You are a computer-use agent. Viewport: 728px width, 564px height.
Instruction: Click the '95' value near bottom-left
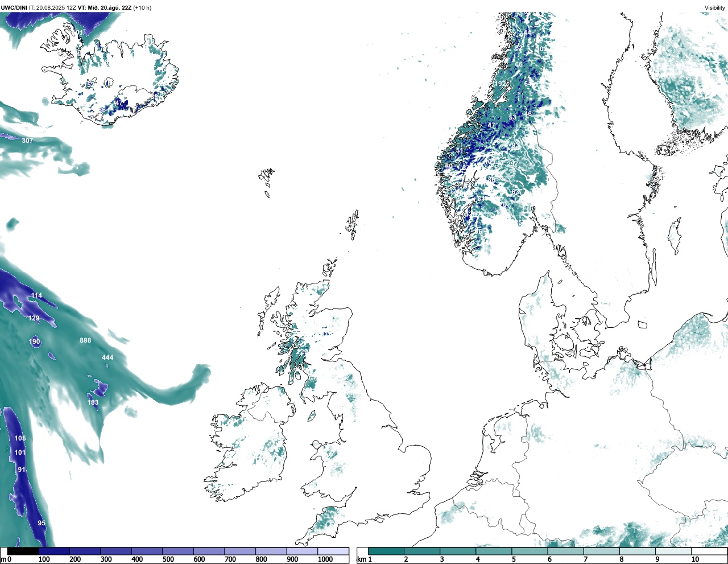point(42,523)
